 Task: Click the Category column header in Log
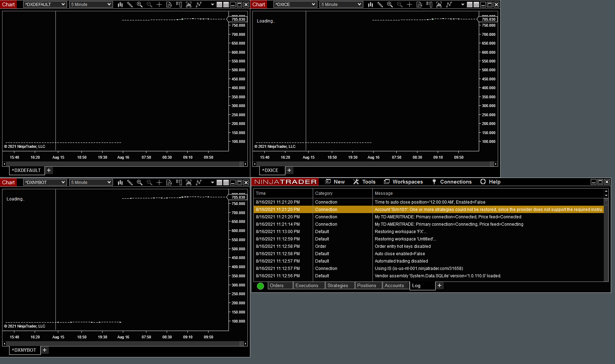tap(343, 193)
